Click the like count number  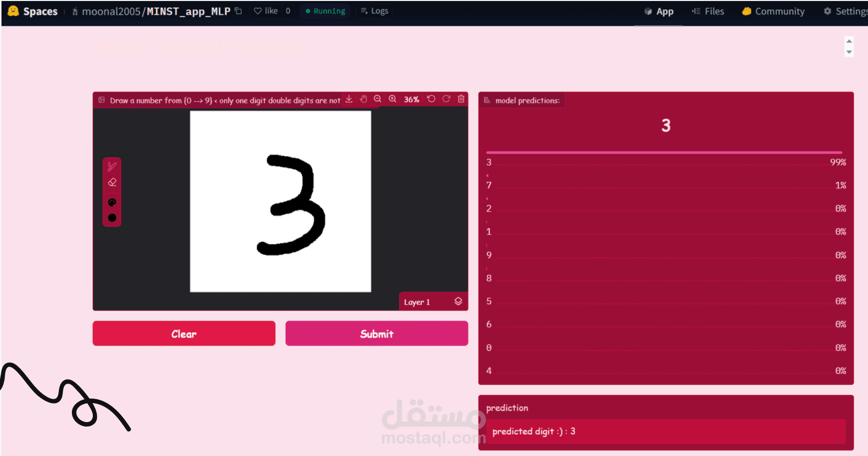click(288, 11)
